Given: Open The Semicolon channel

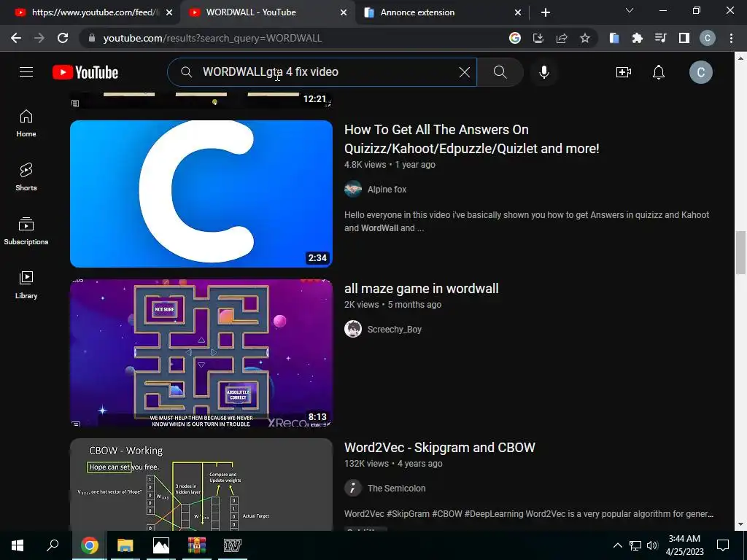Looking at the screenshot, I should pos(396,488).
